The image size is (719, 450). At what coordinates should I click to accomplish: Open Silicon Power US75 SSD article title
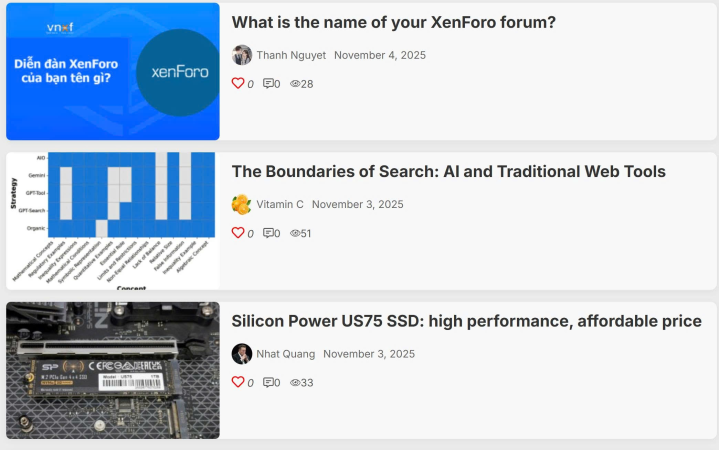(466, 321)
